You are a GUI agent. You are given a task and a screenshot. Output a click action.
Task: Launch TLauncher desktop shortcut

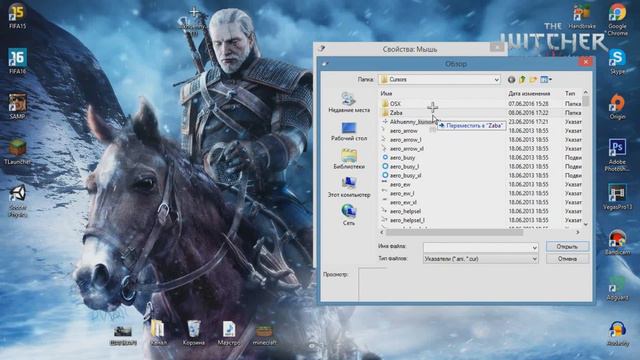coord(17,152)
